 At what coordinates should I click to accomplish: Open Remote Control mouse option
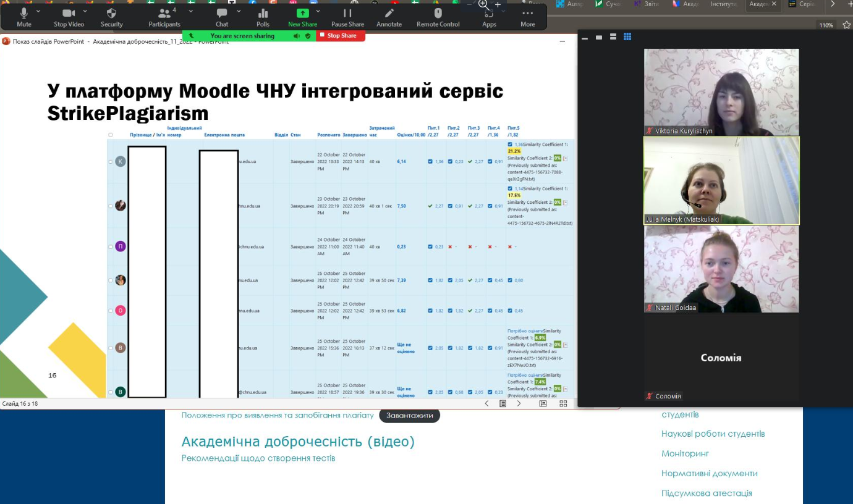pos(438,17)
